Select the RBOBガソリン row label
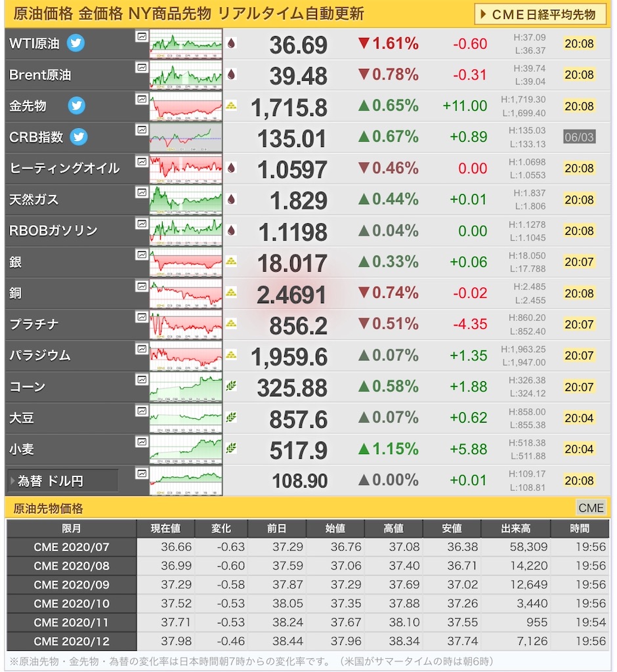Viewport: 617px width, 672px height. (53, 230)
